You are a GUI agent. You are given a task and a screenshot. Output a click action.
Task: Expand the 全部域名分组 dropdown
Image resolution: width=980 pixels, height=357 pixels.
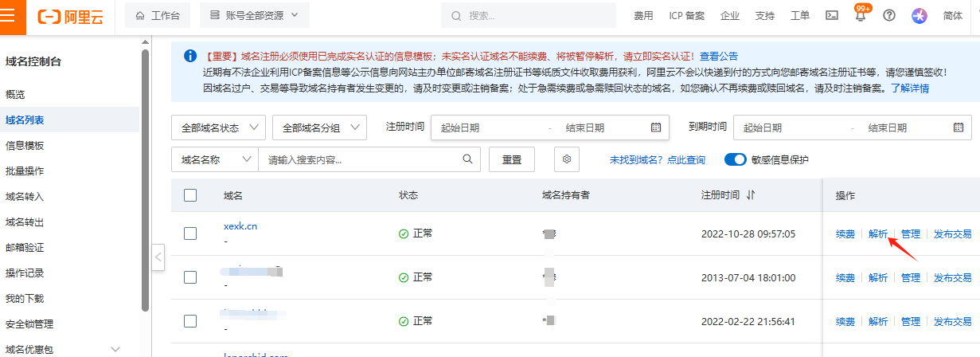[x=319, y=127]
